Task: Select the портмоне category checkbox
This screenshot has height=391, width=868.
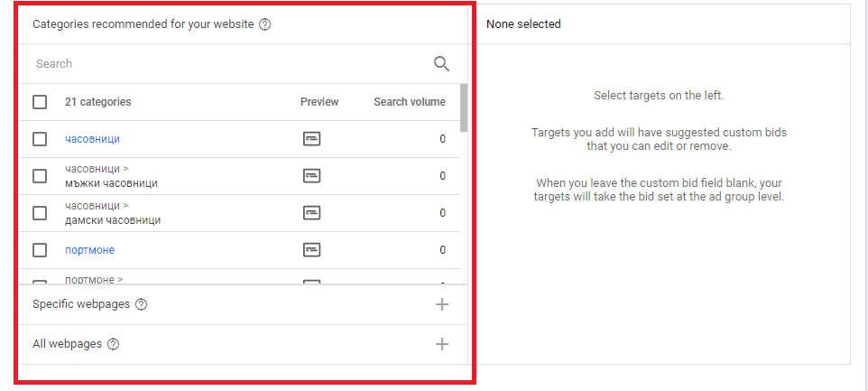Action: 40,250
